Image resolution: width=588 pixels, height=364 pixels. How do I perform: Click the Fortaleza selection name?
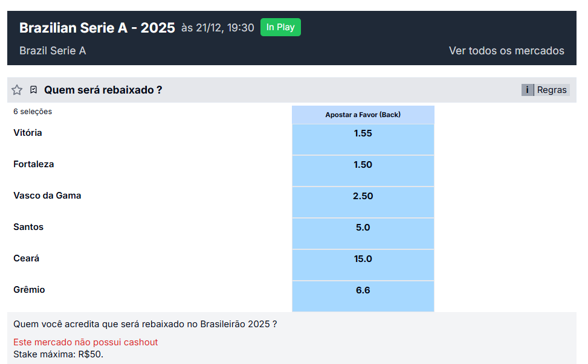[33, 164]
